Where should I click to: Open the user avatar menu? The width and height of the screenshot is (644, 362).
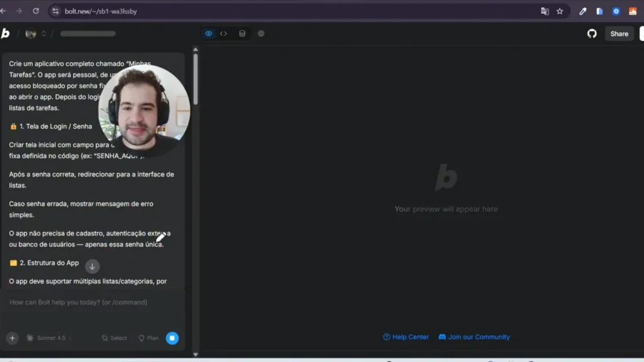tap(31, 33)
